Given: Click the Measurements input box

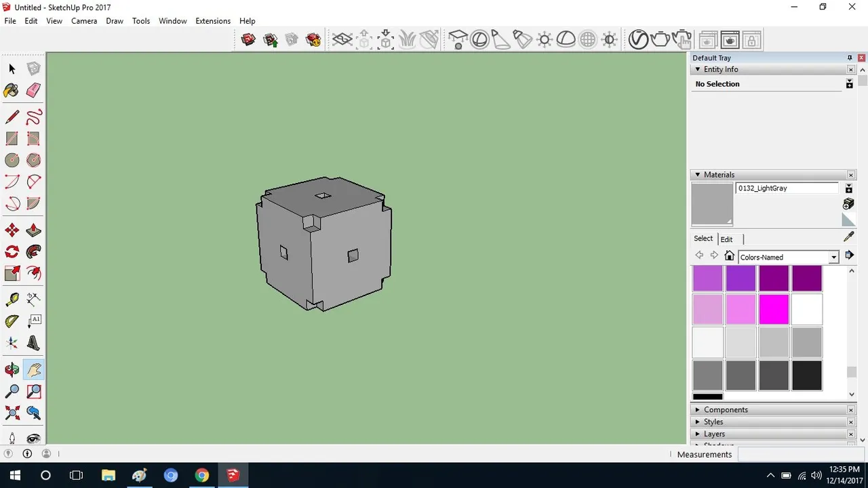Looking at the screenshot, I should pyautogui.click(x=801, y=454).
